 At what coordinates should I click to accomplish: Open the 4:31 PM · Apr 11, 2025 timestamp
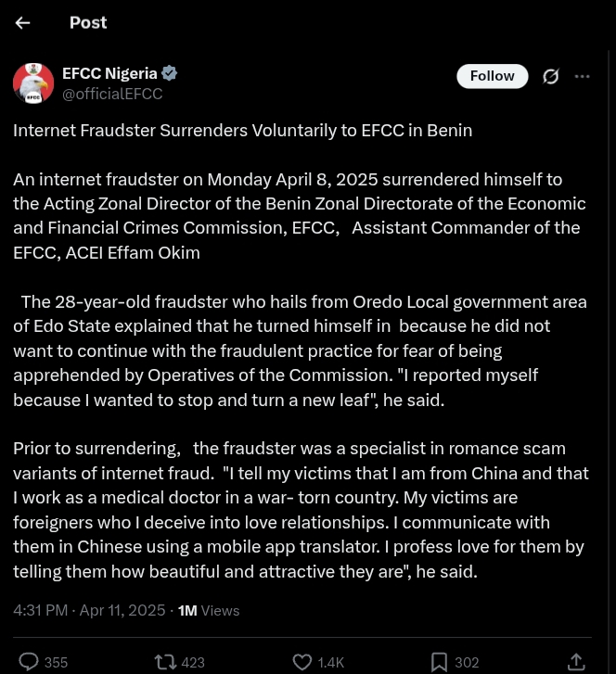point(89,610)
